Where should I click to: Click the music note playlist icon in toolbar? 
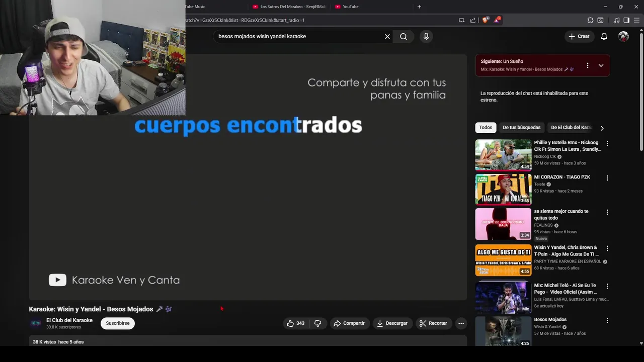(x=616, y=20)
